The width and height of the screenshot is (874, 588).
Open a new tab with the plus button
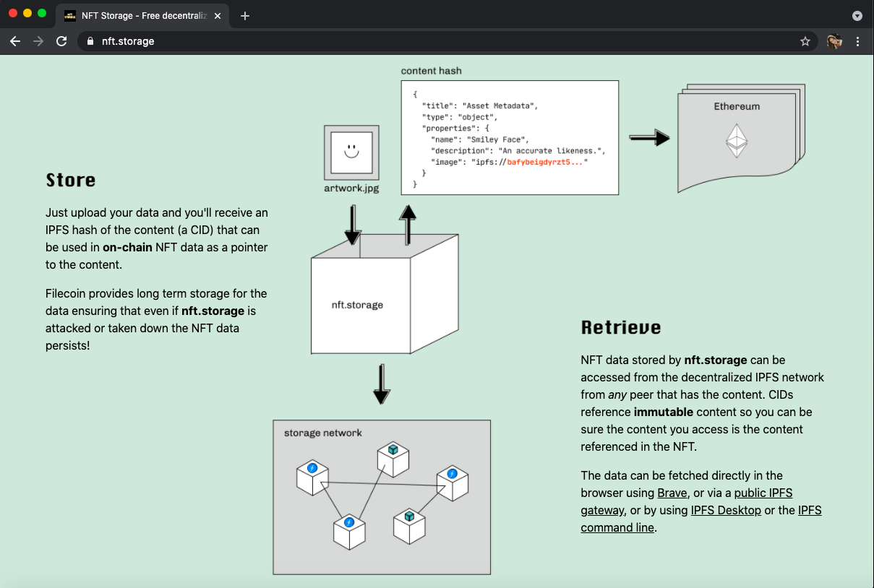[244, 15]
